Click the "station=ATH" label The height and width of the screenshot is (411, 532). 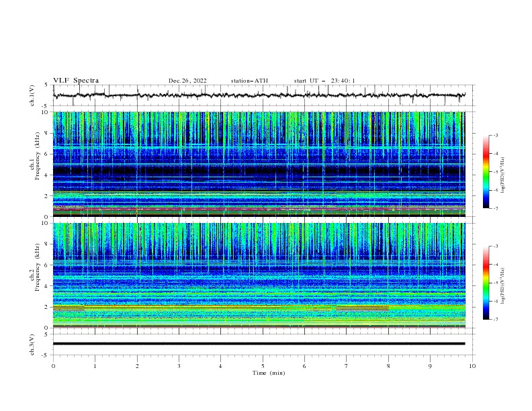pyautogui.click(x=249, y=81)
